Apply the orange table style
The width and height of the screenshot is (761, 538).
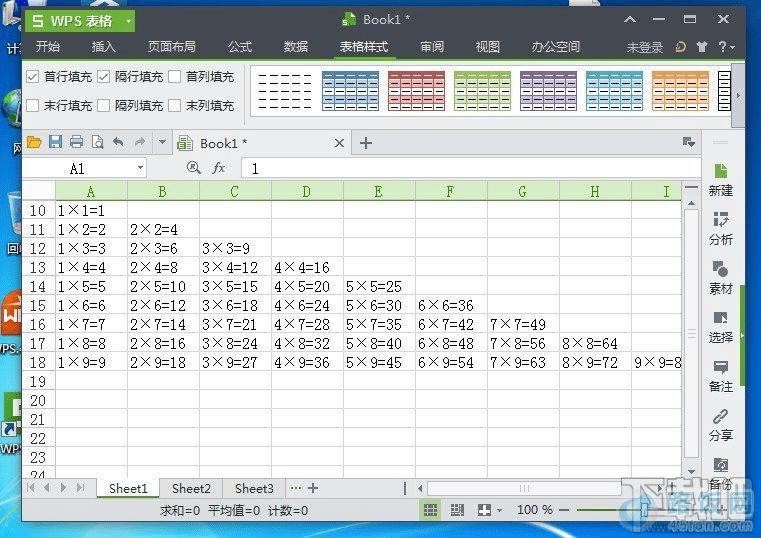pos(680,91)
